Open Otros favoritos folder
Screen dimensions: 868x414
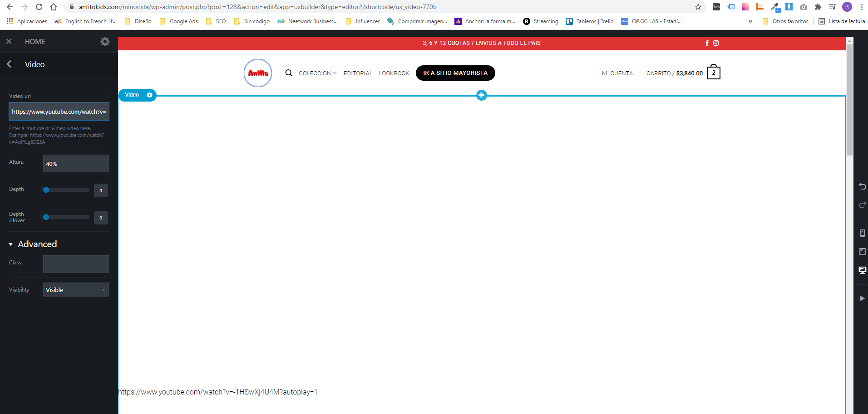tap(785, 21)
